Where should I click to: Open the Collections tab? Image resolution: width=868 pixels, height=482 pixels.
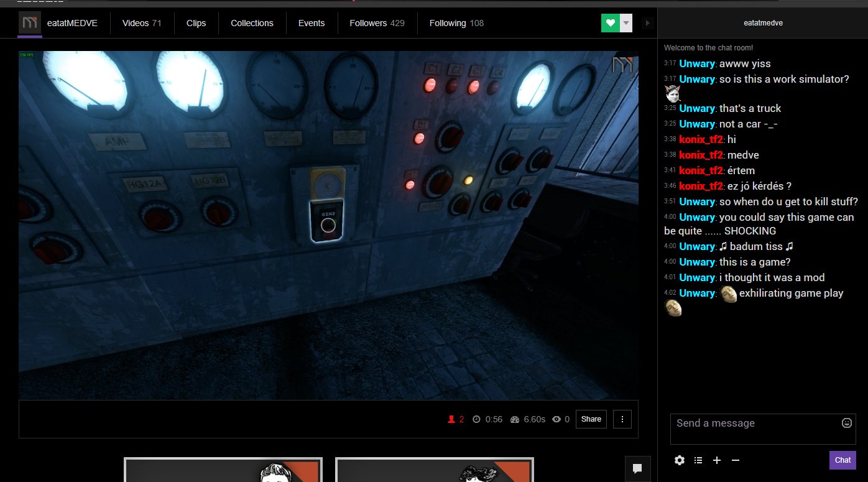click(x=252, y=23)
